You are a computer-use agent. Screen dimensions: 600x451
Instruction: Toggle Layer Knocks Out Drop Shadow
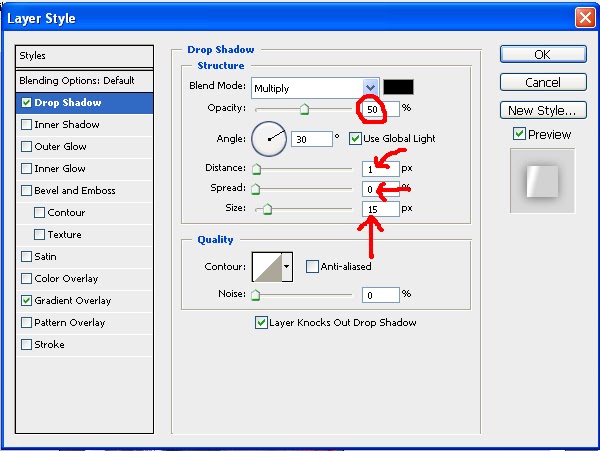pos(261,322)
